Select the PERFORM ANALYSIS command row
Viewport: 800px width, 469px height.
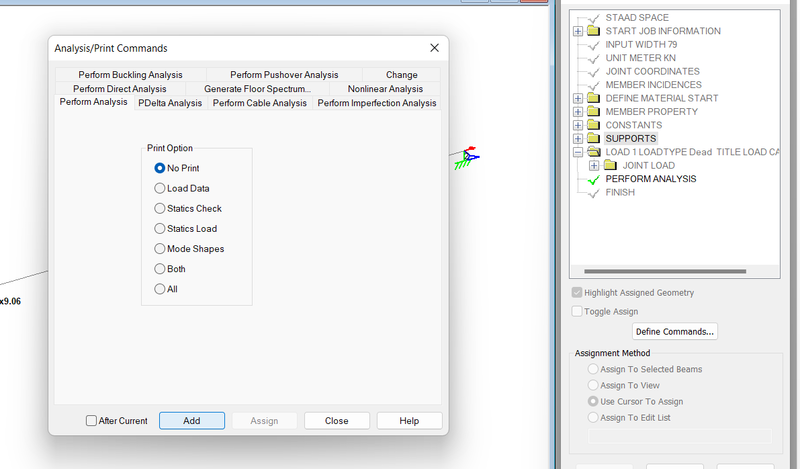point(651,179)
